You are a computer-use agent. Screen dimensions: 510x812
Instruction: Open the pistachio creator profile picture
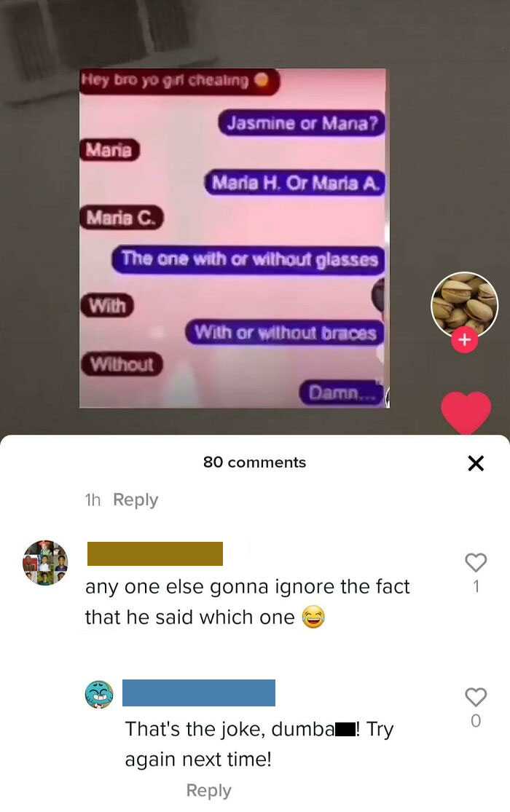pos(464,306)
